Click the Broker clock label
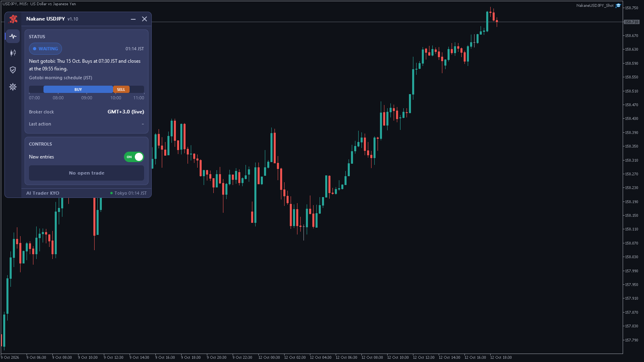This screenshot has height=362, width=644. 41,112
